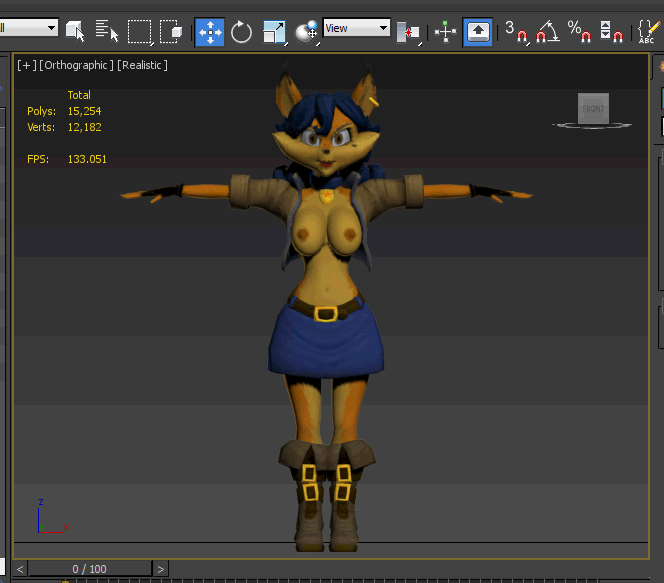
Task: Go to previous frame on time slider
Action: click(x=20, y=569)
